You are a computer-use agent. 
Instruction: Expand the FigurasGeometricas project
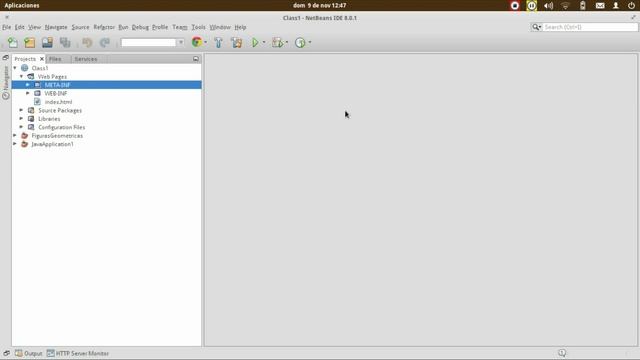pos(15,136)
